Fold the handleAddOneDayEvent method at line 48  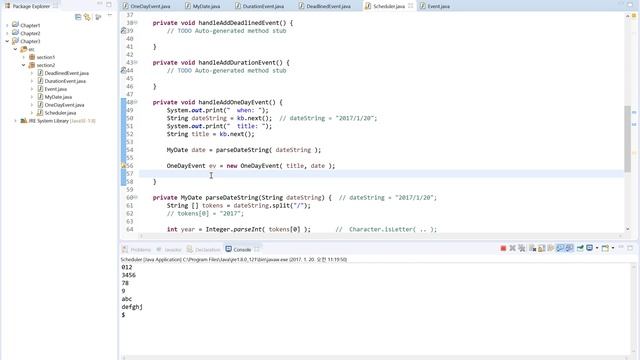pos(136,102)
